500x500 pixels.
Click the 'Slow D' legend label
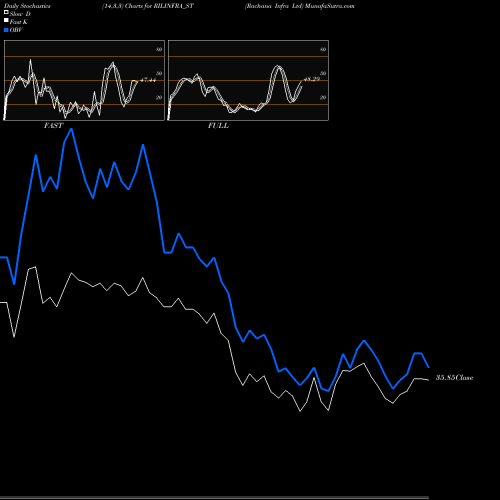pos(20,14)
